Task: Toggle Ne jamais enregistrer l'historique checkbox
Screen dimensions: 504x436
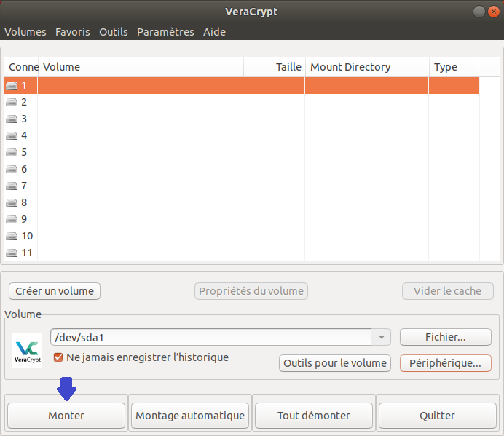Action: (x=59, y=357)
